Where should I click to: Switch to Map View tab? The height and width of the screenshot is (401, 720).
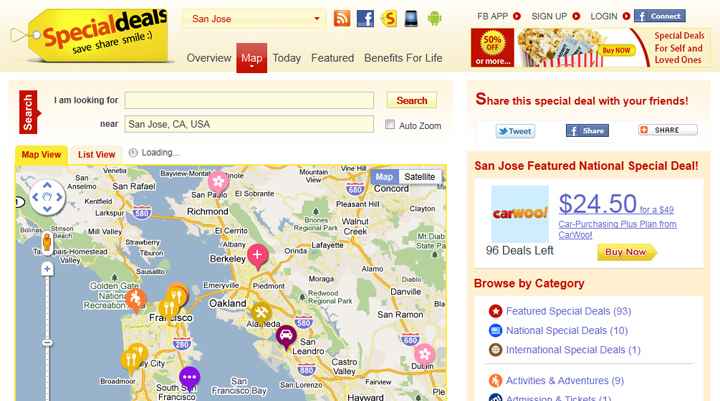tap(41, 155)
